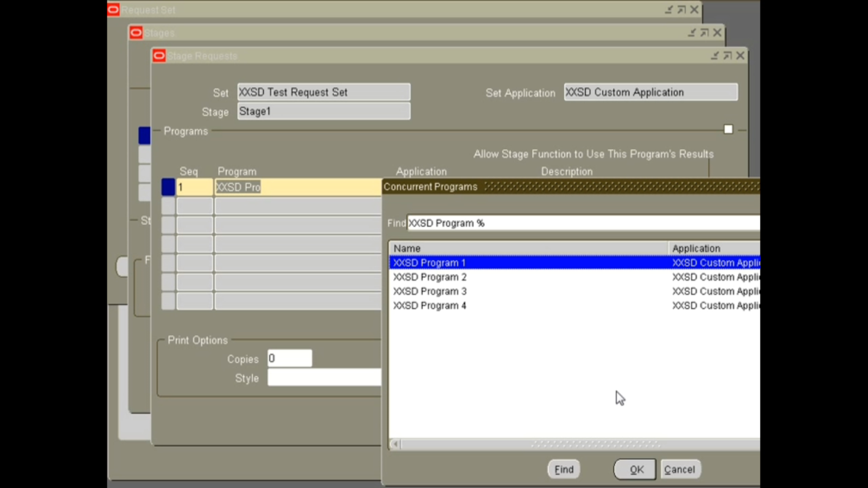Click the Oracle logo on the Request Set title bar

tap(113, 9)
